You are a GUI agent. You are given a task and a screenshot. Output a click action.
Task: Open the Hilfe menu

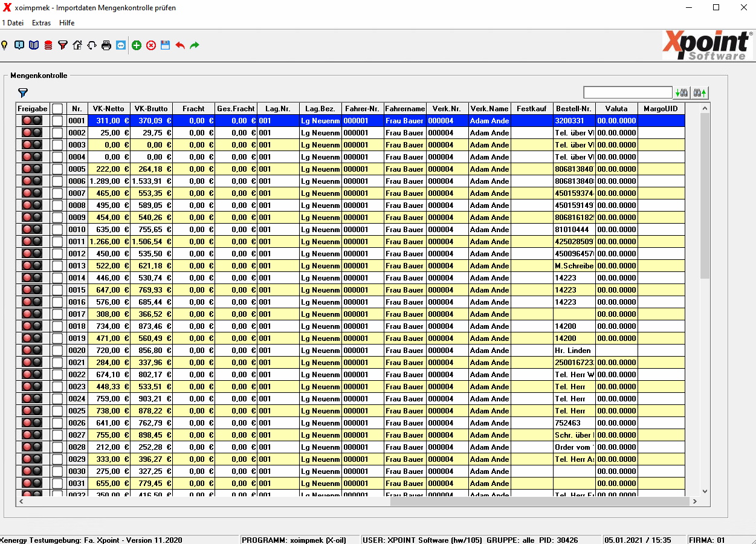point(67,23)
